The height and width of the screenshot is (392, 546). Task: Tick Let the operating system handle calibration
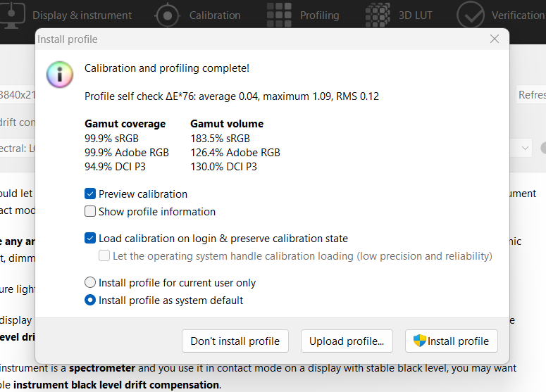104,256
